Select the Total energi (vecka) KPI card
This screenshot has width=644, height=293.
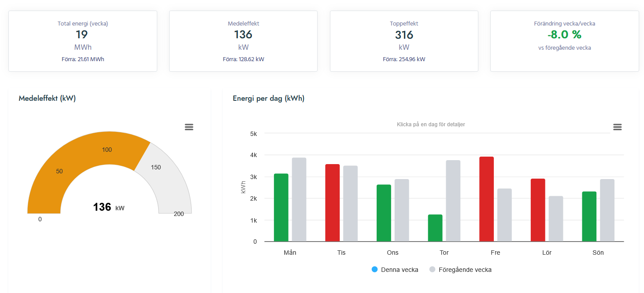pos(83,41)
